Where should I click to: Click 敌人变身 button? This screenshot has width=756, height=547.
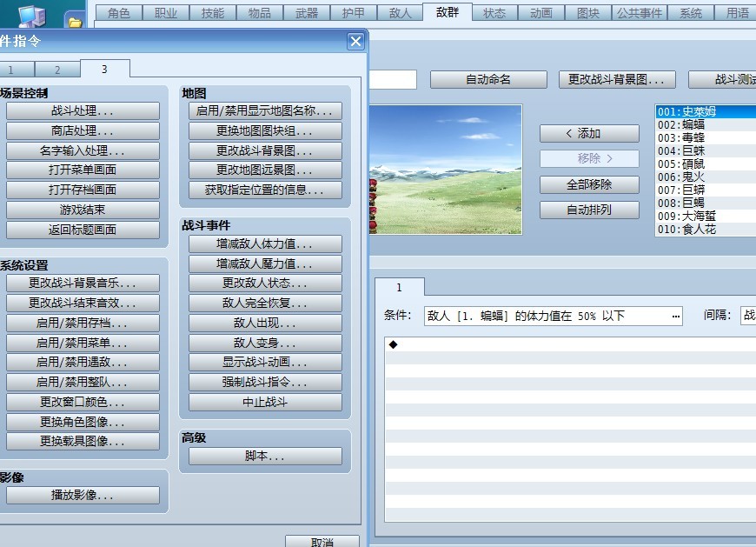[265, 343]
